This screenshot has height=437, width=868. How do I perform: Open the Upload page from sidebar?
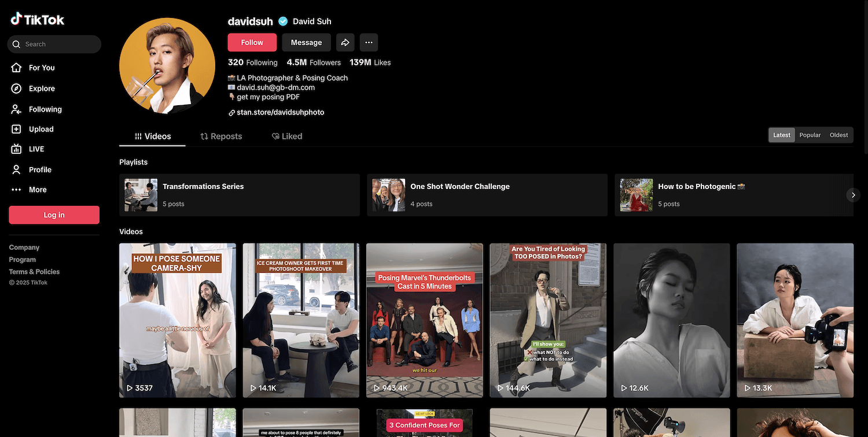(x=41, y=129)
